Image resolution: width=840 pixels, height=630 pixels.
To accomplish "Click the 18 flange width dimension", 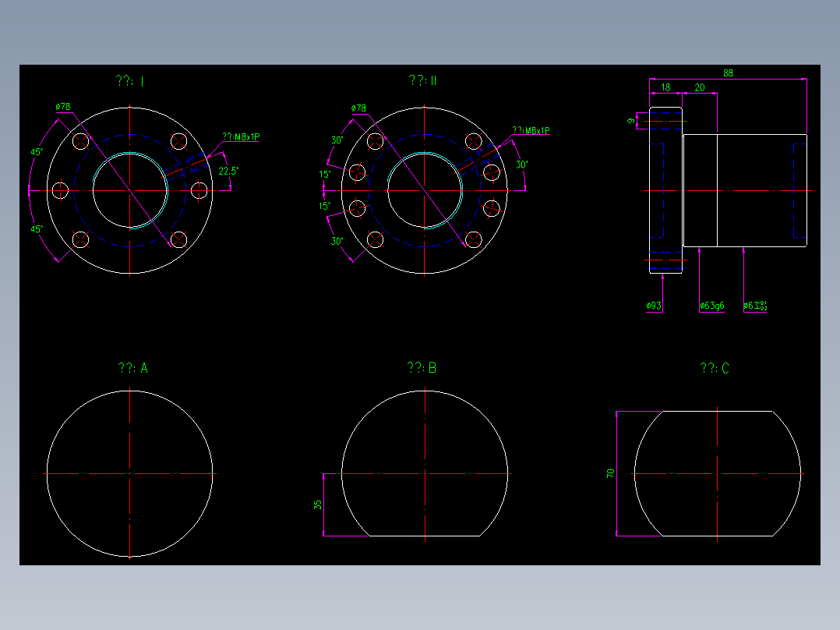I will coord(665,87).
